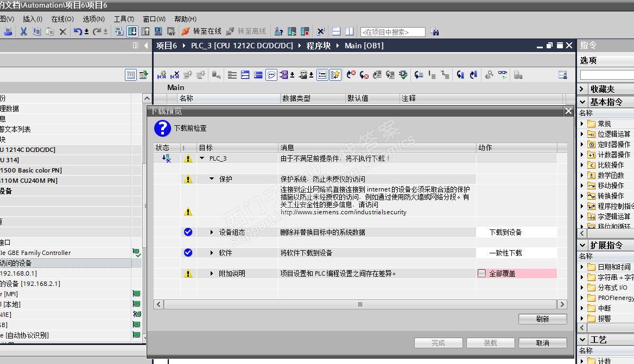Click the check syntax green checkmark icon
The height and width of the screenshot is (364, 634).
click(x=403, y=75)
